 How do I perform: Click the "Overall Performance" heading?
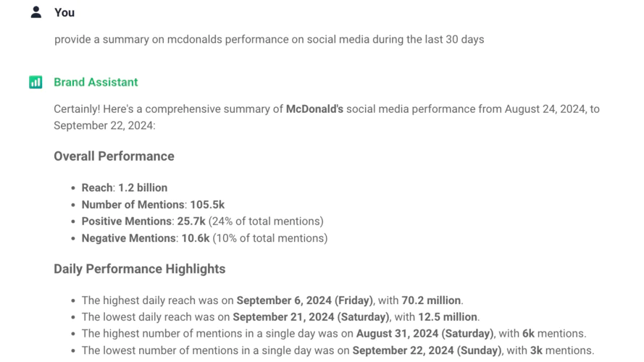coord(114,156)
